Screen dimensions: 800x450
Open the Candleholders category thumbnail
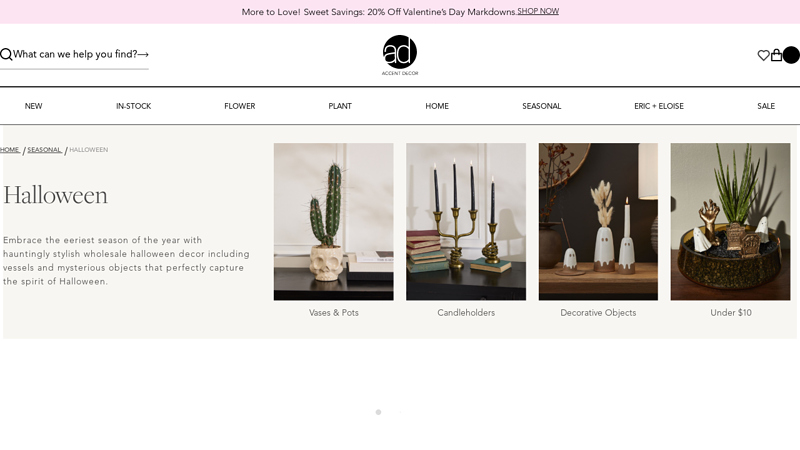[x=466, y=221]
